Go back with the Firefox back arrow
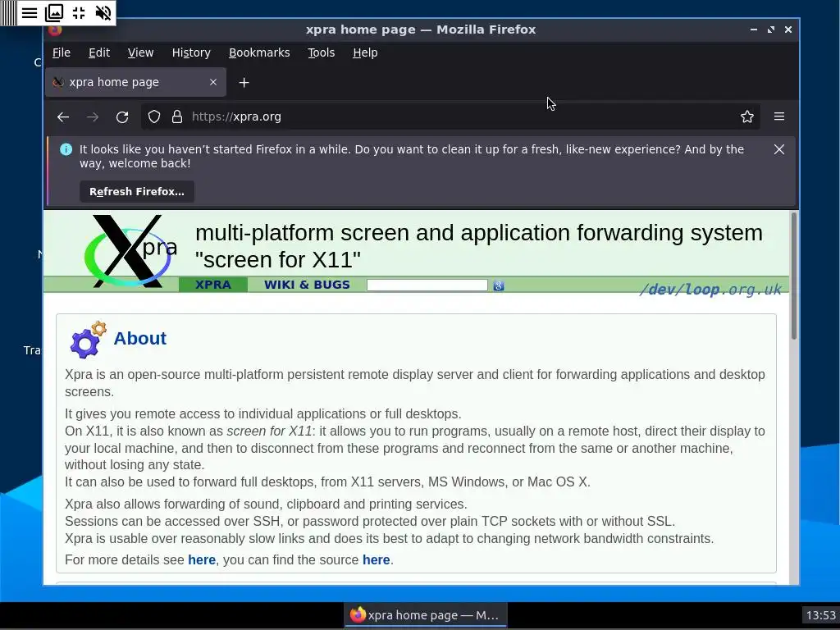 click(63, 116)
